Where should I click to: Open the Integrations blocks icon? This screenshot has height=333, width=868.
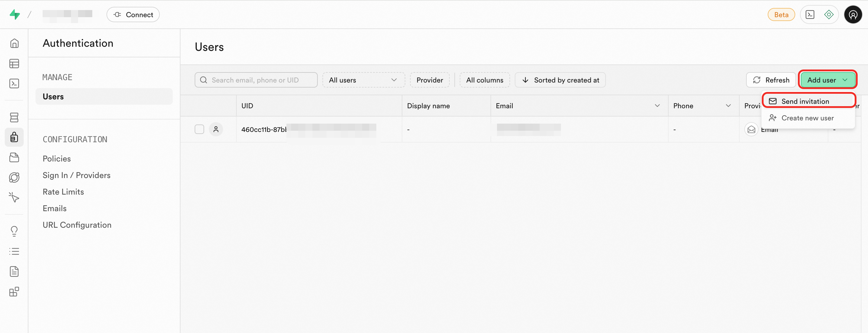(14, 292)
